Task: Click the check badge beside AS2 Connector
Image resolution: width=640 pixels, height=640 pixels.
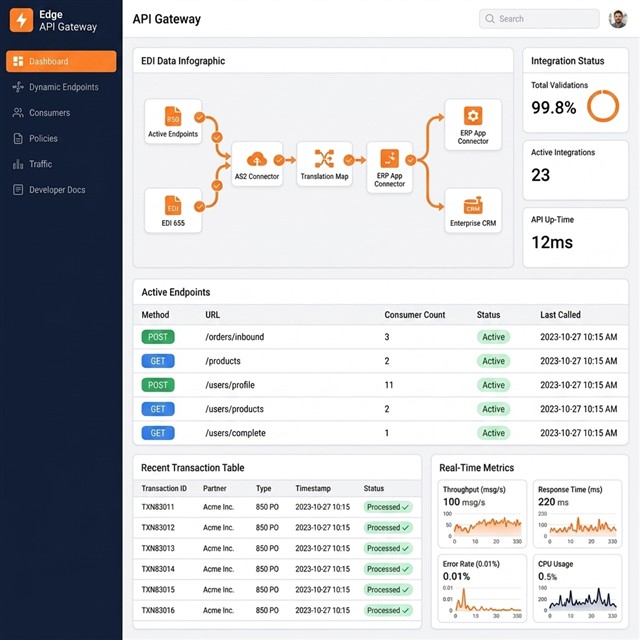Action: (279, 160)
